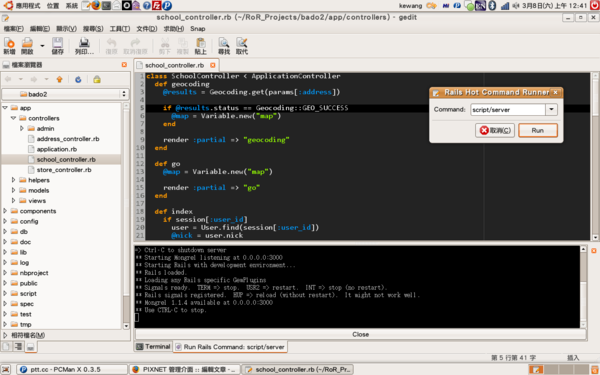Click the lock icon in file browser toolbar

(x=97, y=80)
